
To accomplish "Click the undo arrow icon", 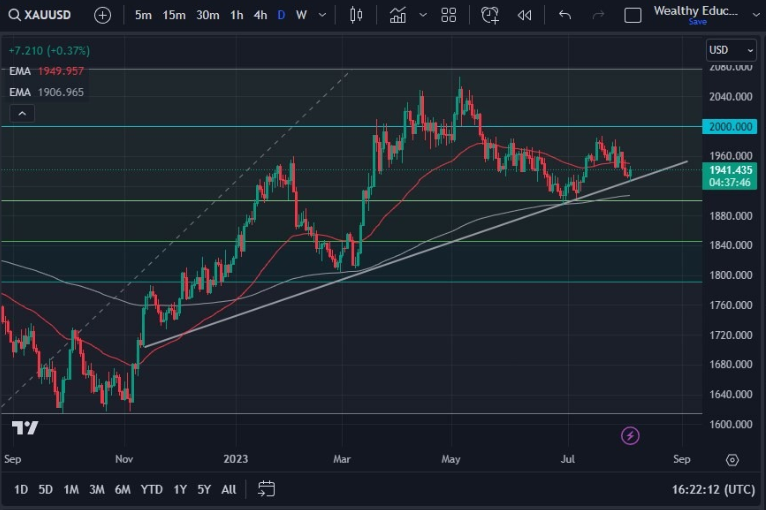I will click(x=565, y=15).
